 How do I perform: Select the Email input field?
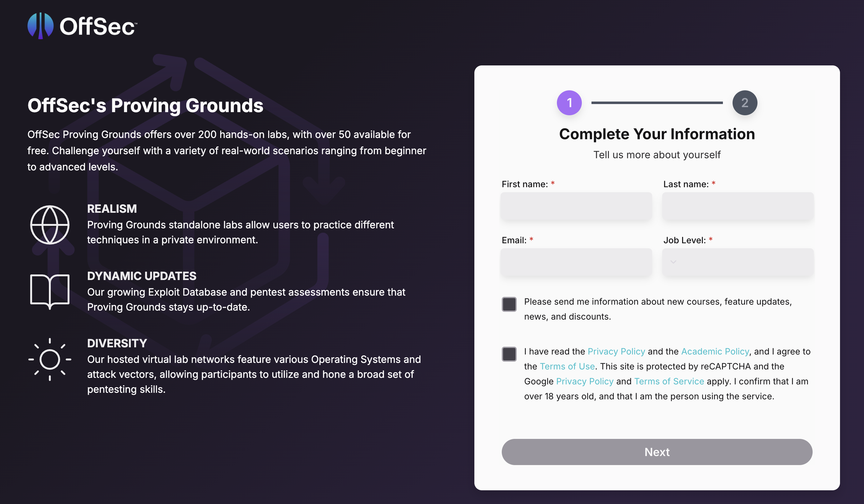576,262
